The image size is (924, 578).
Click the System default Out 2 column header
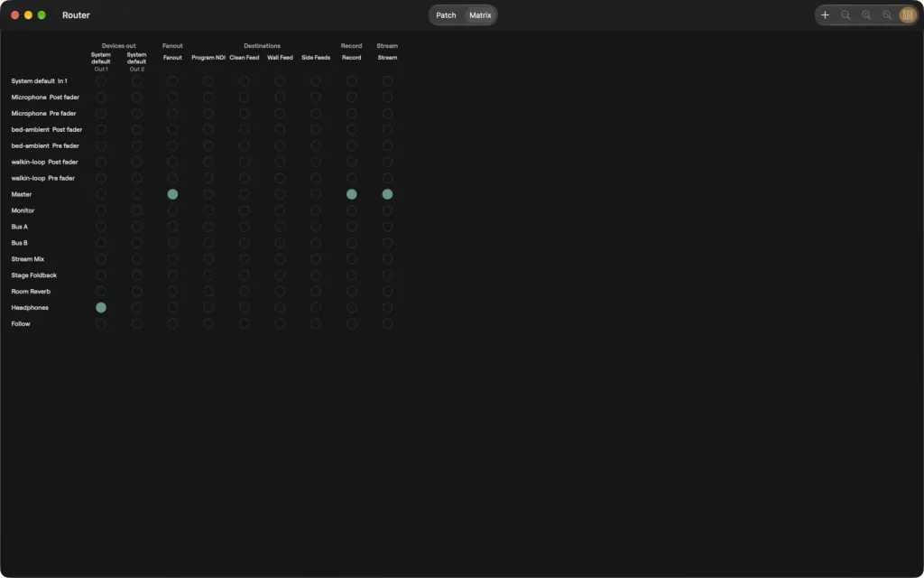(x=137, y=61)
